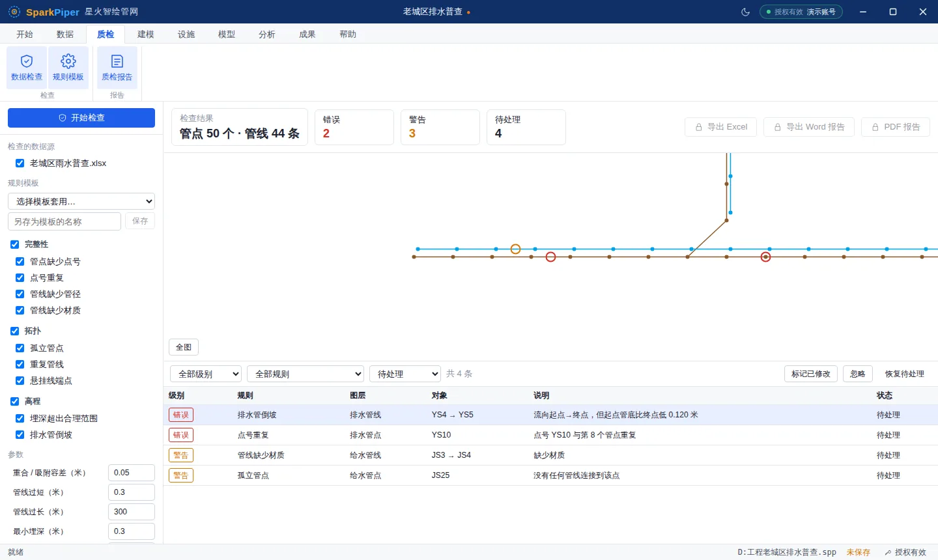Screen dimensions: 938x560
Task: Uncheck 排水管倒坡 rule checkbox
Action: click(x=20, y=434)
